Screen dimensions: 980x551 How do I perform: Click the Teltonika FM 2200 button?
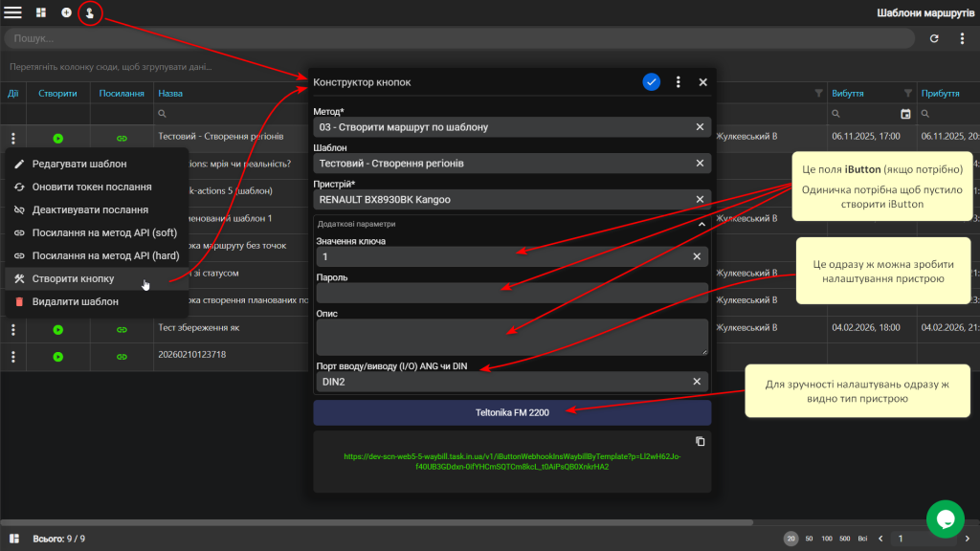pyautogui.click(x=512, y=412)
